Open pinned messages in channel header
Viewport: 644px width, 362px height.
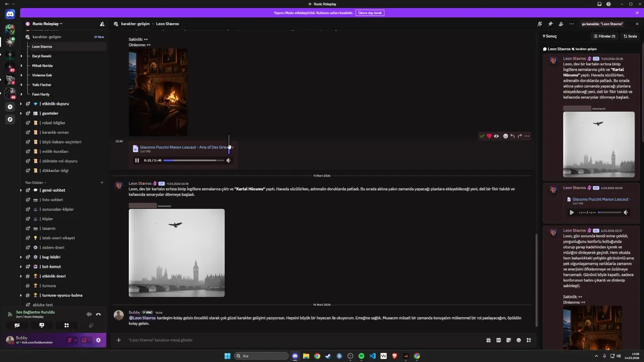(x=550, y=24)
